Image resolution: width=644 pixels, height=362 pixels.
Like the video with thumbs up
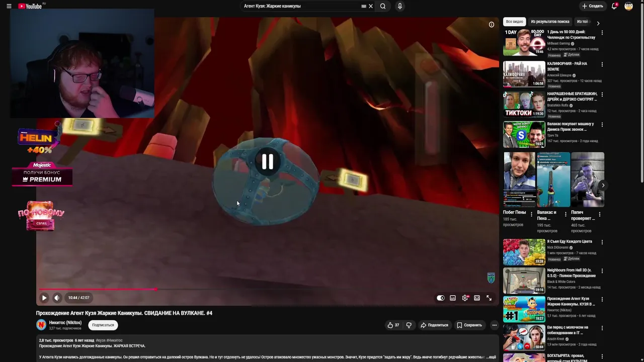[x=393, y=325]
